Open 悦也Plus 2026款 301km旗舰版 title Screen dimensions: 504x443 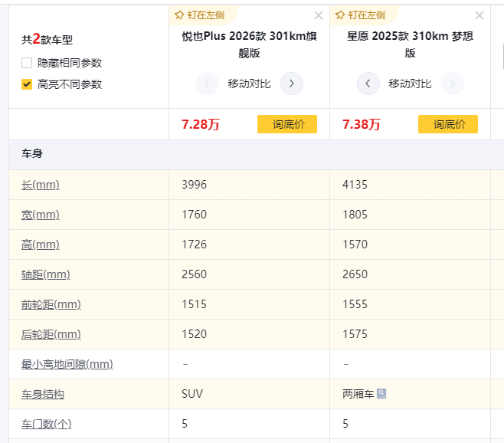click(x=249, y=44)
